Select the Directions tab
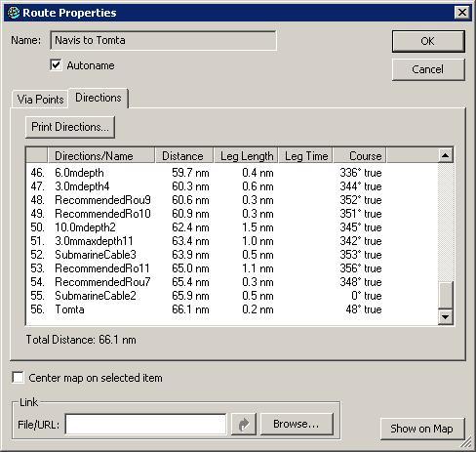This screenshot has height=452, width=476. 99,98
